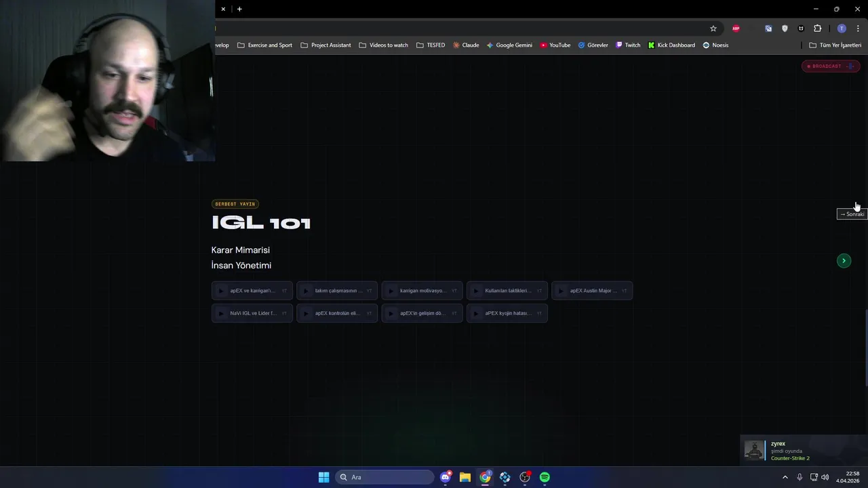868x488 pixels.
Task: Open the volume speaker tray icon
Action: click(825, 477)
